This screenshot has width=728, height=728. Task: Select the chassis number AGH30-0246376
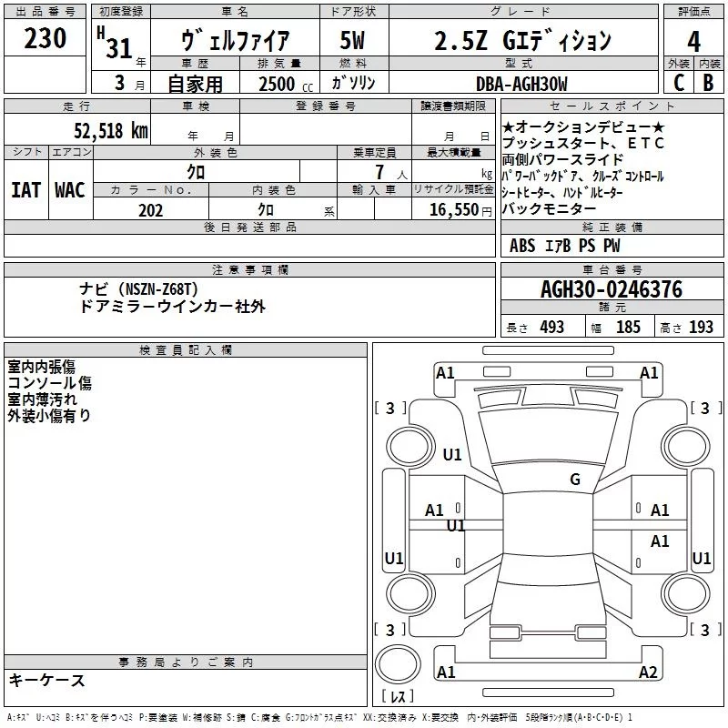click(x=612, y=289)
